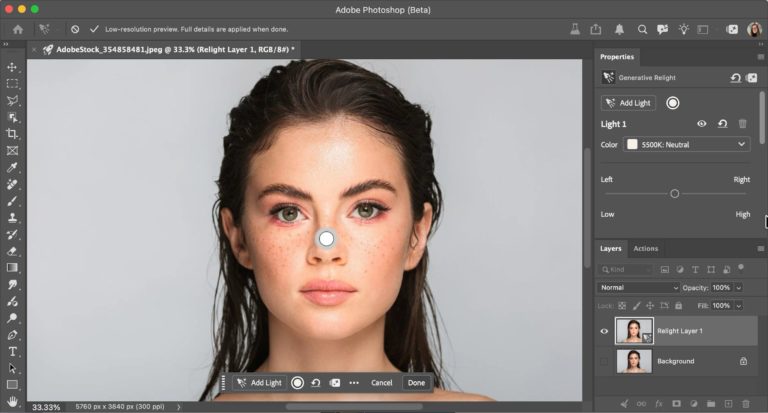
Task: Reset Generative Relight in Properties header
Action: [735, 78]
